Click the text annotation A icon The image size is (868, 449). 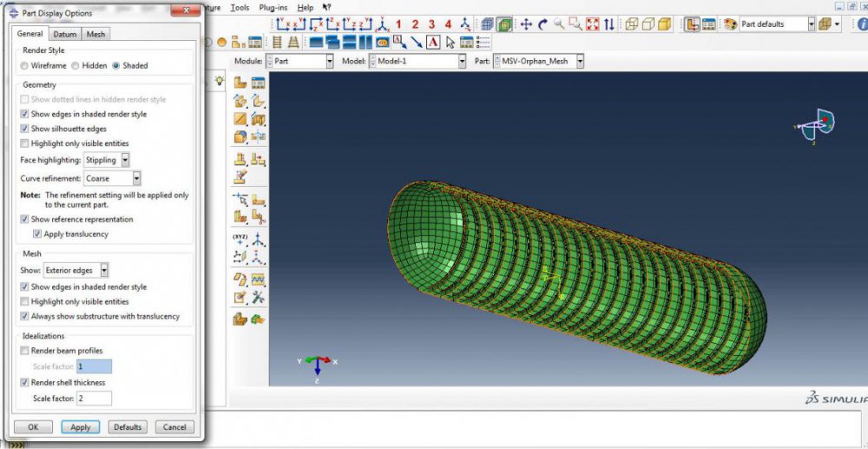click(432, 42)
